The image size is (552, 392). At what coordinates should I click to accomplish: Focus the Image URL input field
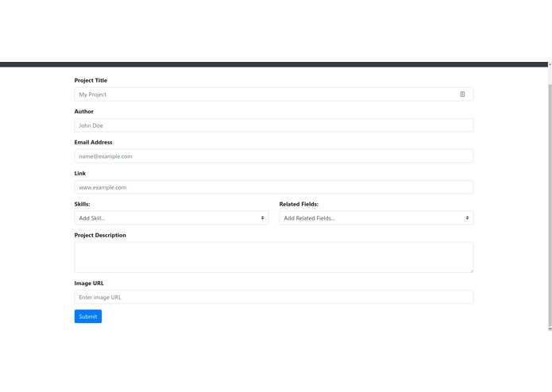click(273, 297)
